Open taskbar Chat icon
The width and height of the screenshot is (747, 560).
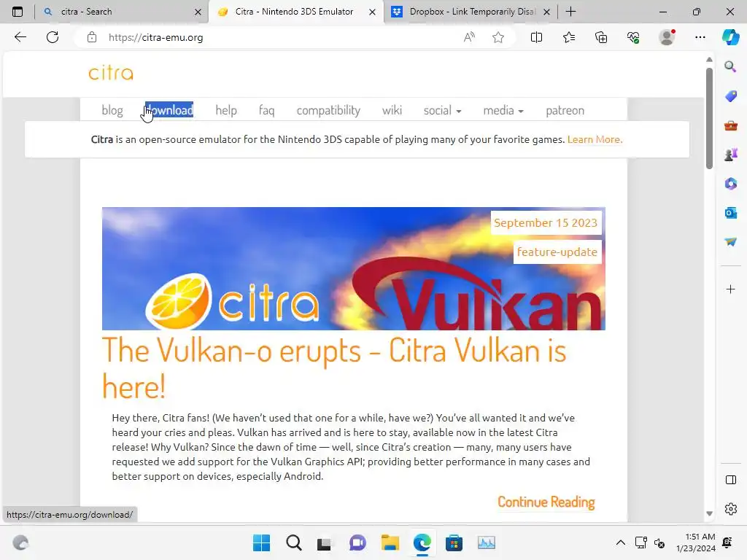pos(357,542)
